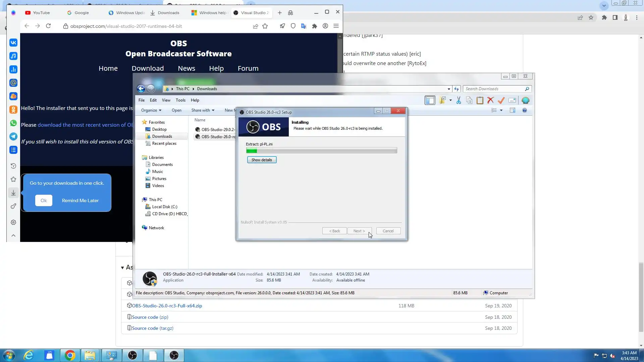Screen dimensions: 644x362
Task: Open the view options dropdown arrow
Action: coord(501,110)
